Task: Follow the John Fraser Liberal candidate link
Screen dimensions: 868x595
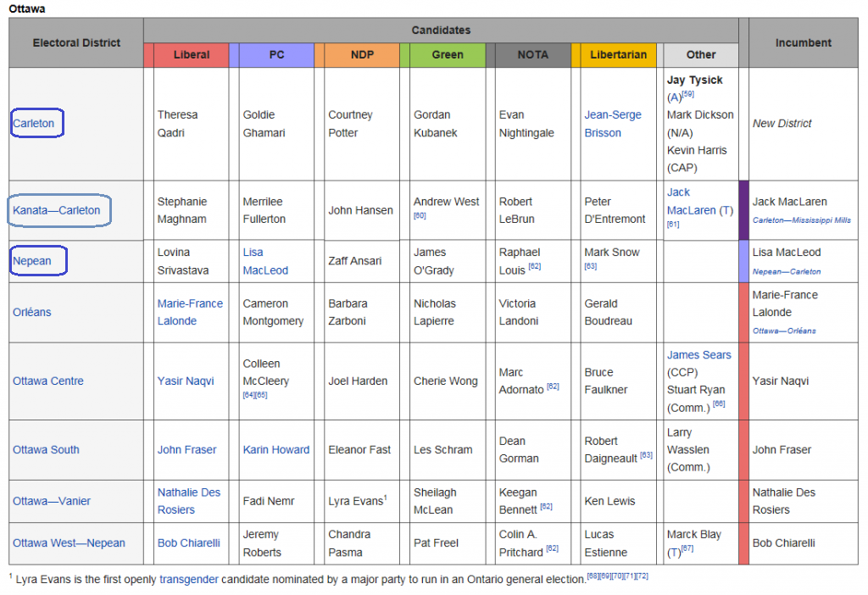Action: coord(186,449)
